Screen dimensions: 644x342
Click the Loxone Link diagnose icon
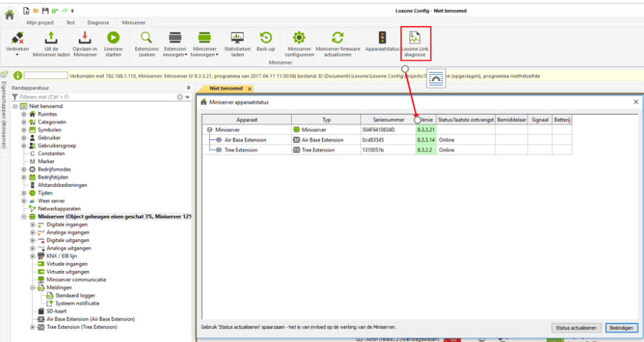click(x=415, y=37)
